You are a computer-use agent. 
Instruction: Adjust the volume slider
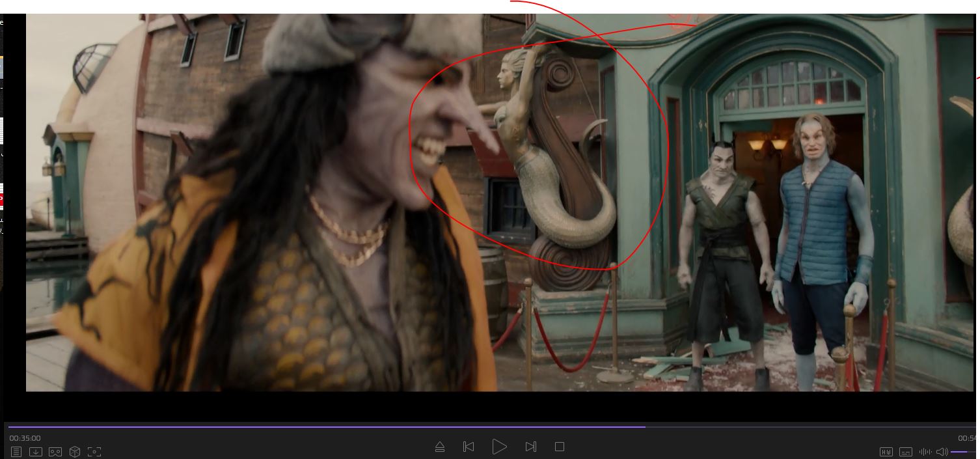click(x=963, y=452)
